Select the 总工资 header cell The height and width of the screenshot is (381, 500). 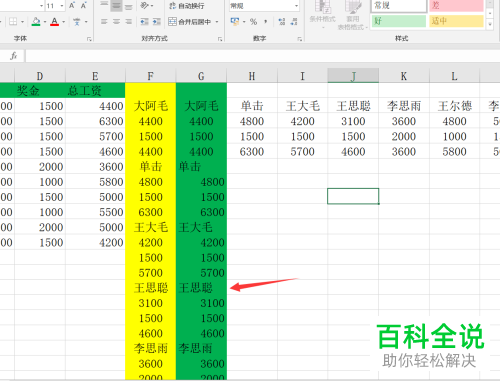point(95,90)
